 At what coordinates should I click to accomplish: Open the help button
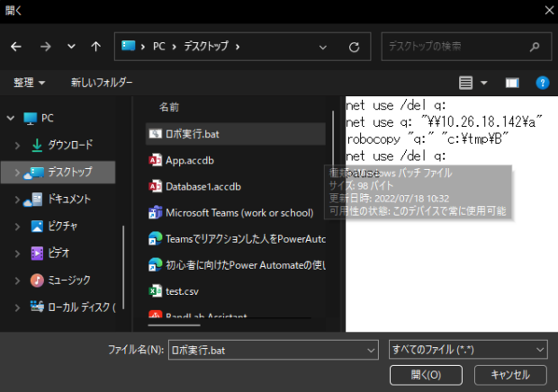(543, 83)
